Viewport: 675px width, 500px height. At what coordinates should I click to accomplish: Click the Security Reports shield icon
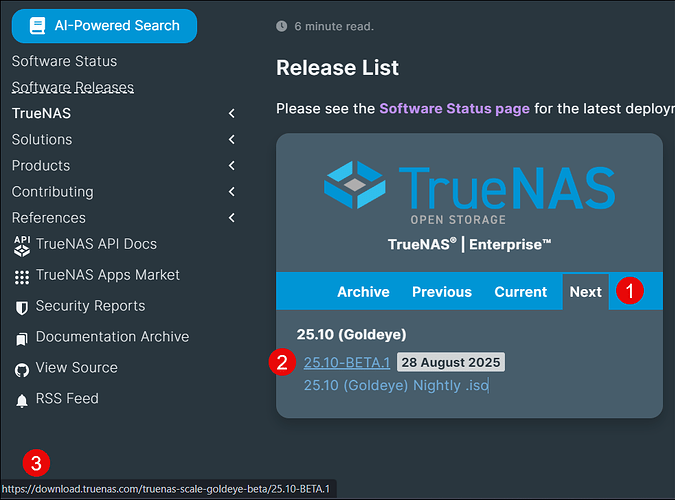tap(21, 307)
